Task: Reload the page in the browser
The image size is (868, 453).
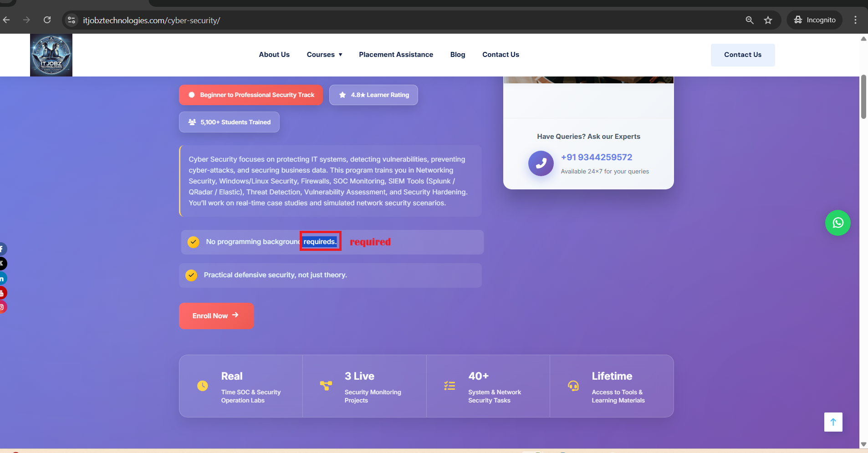Action: [x=47, y=20]
